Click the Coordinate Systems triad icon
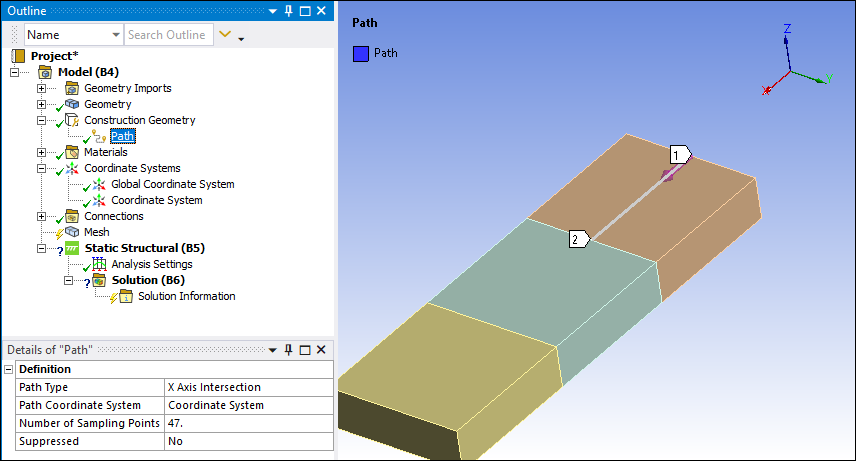The width and height of the screenshot is (856, 461). coord(72,168)
